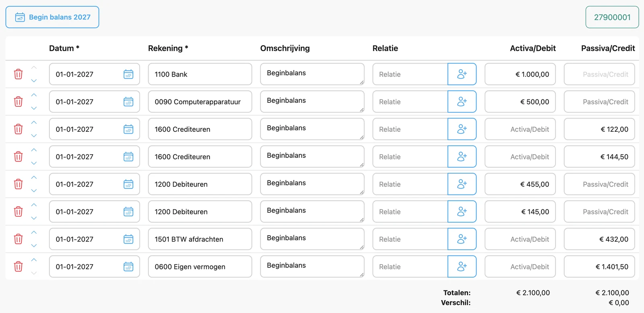Screen dimensions: 644x313
Task: Focus the Relatie field in 1100 Bank row
Action: point(410,74)
